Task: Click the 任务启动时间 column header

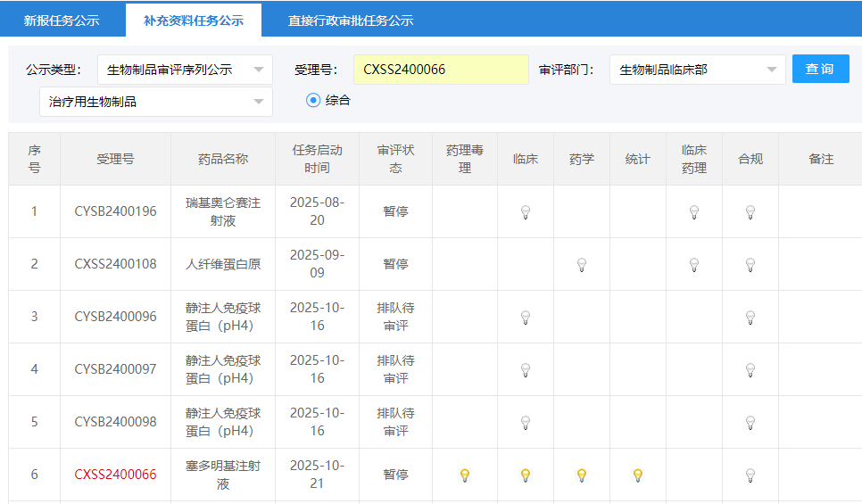Action: point(317,159)
